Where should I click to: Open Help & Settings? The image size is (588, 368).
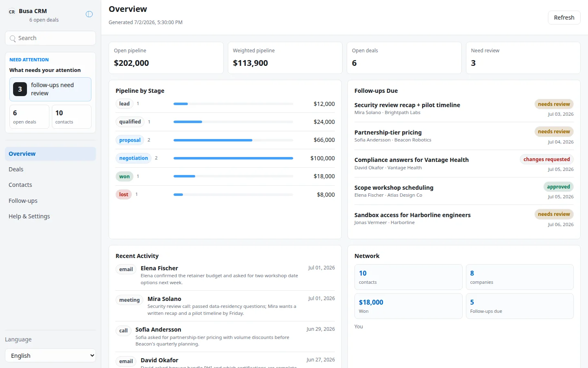pyautogui.click(x=51, y=216)
